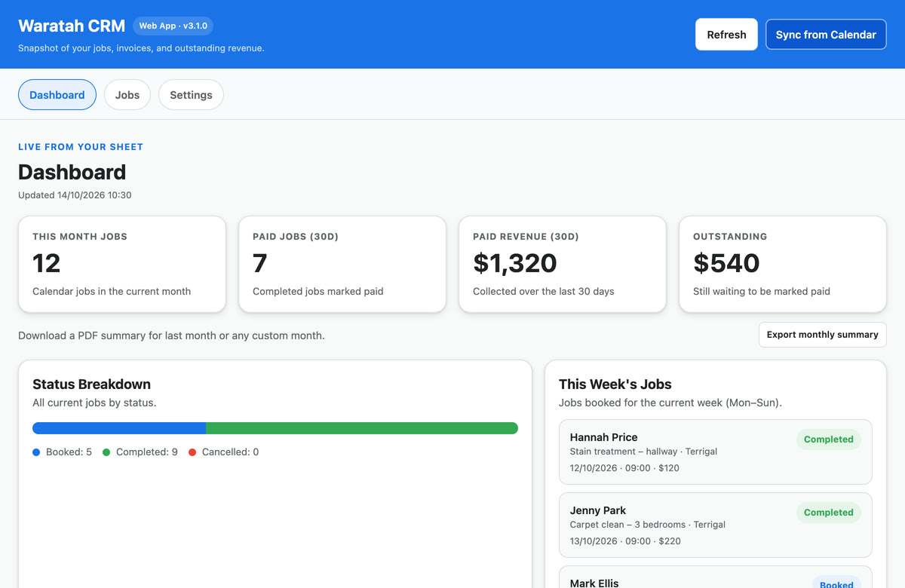This screenshot has width=905, height=588.
Task: Click Completed badge on Hannah Price job
Action: 829,439
